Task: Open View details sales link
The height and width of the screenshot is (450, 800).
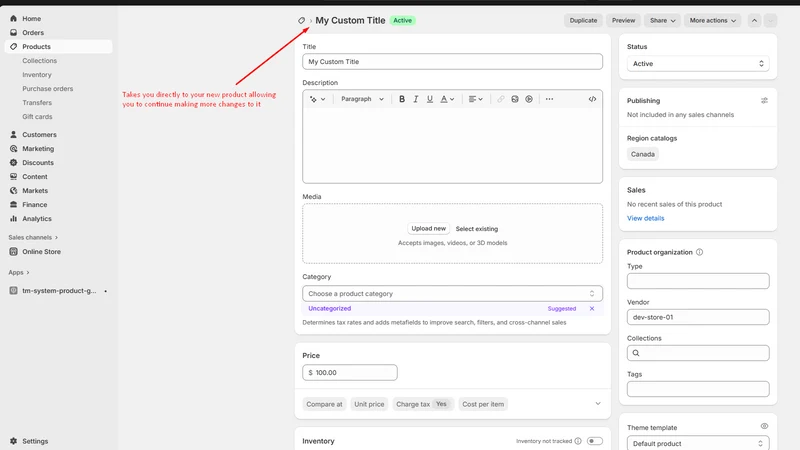Action: point(645,218)
